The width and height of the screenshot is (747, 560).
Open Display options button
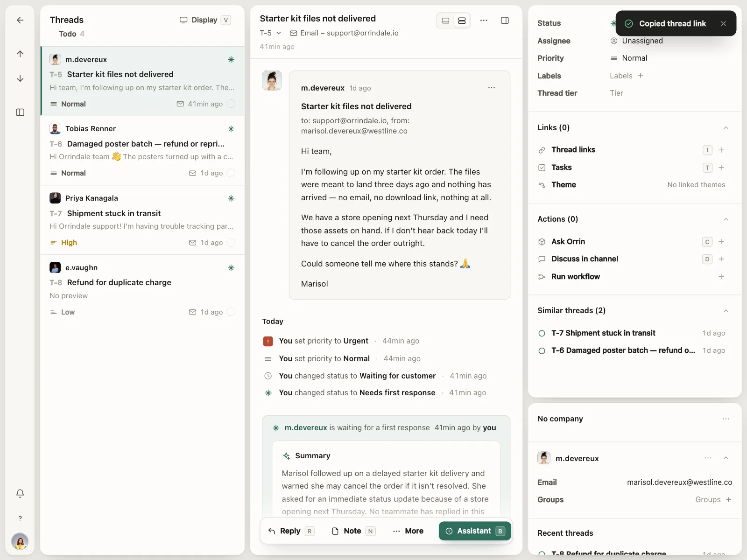coord(205,20)
